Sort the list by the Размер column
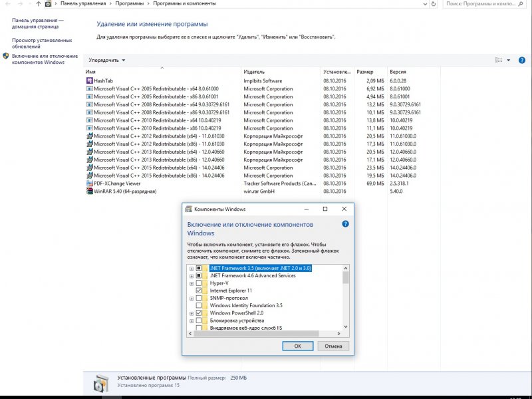The image size is (532, 399). click(x=370, y=72)
